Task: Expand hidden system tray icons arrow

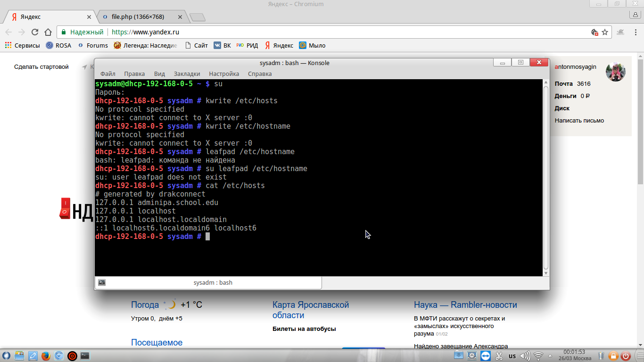Action: (x=550, y=356)
